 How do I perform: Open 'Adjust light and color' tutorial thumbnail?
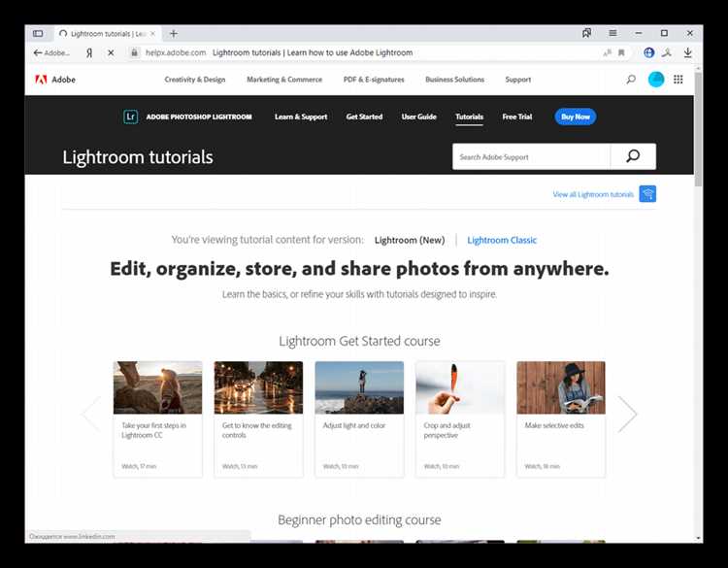pyautogui.click(x=359, y=387)
